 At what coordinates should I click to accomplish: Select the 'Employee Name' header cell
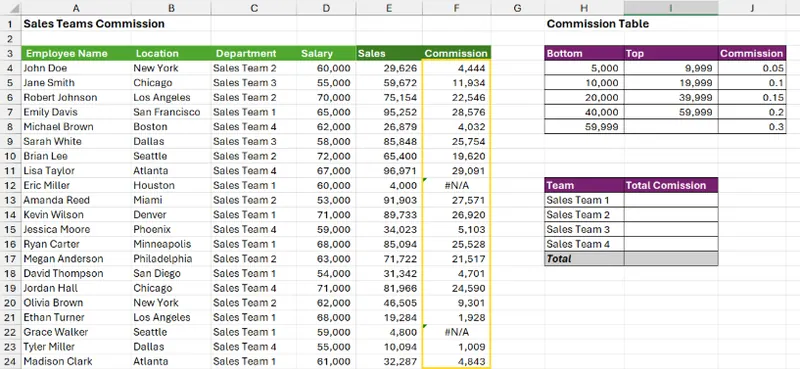coord(76,53)
